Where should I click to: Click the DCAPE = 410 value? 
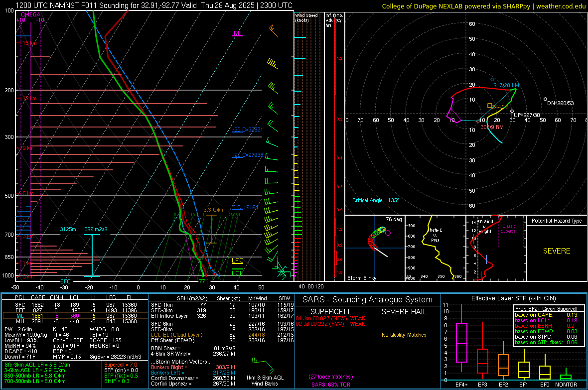[21, 351]
